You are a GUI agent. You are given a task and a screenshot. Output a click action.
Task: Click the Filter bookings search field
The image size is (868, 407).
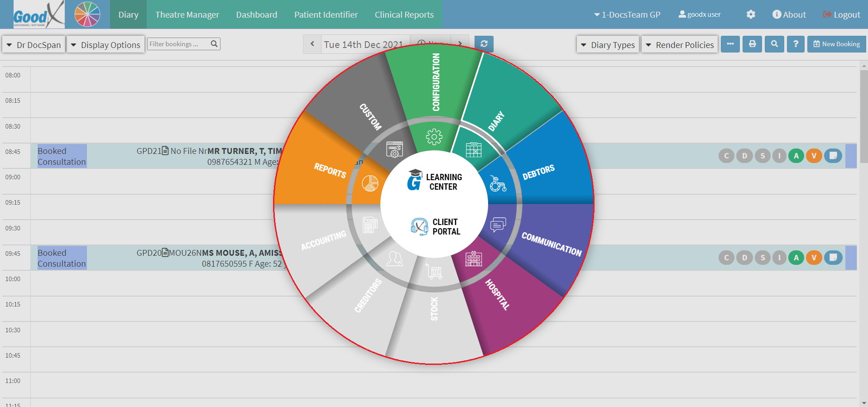pyautogui.click(x=178, y=44)
